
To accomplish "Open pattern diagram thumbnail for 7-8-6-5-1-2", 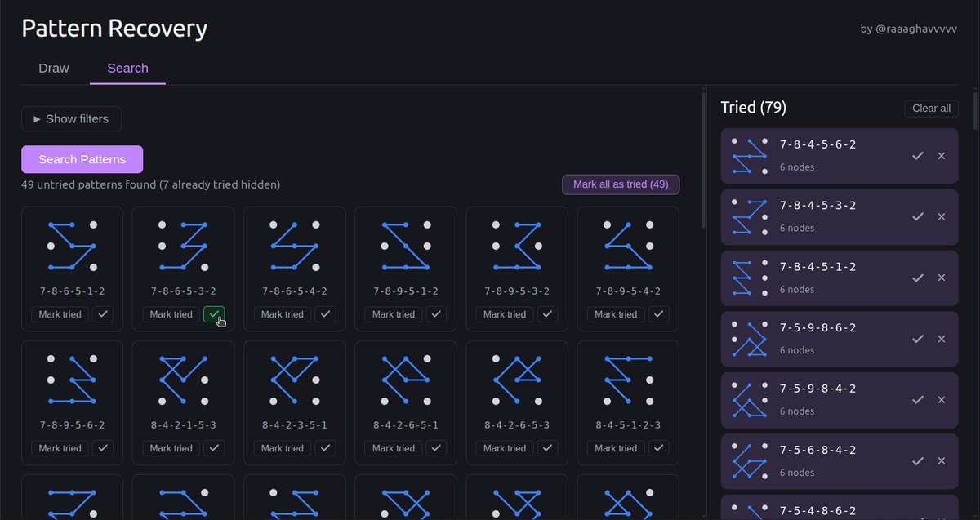I will click(x=72, y=246).
